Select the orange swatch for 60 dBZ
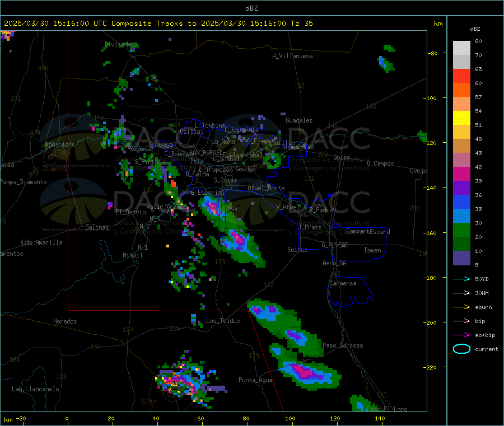Screen dimensions: 504x426 [x=461, y=90]
